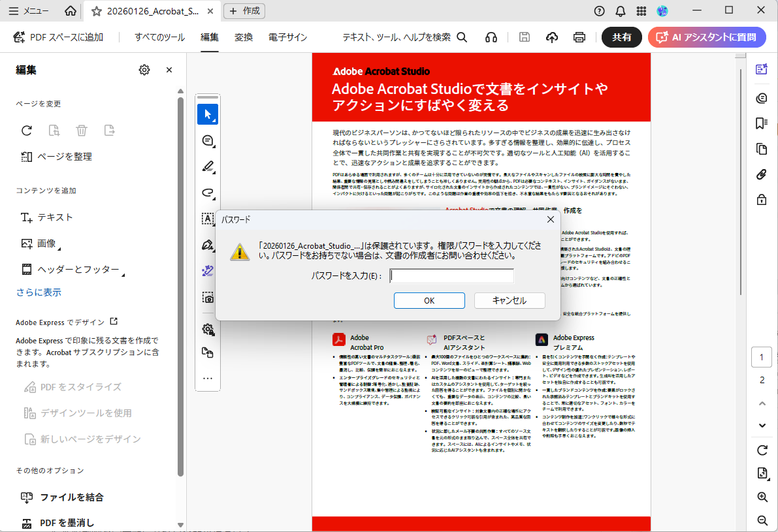
Task: Open the apps grid launcher
Action: [641, 11]
